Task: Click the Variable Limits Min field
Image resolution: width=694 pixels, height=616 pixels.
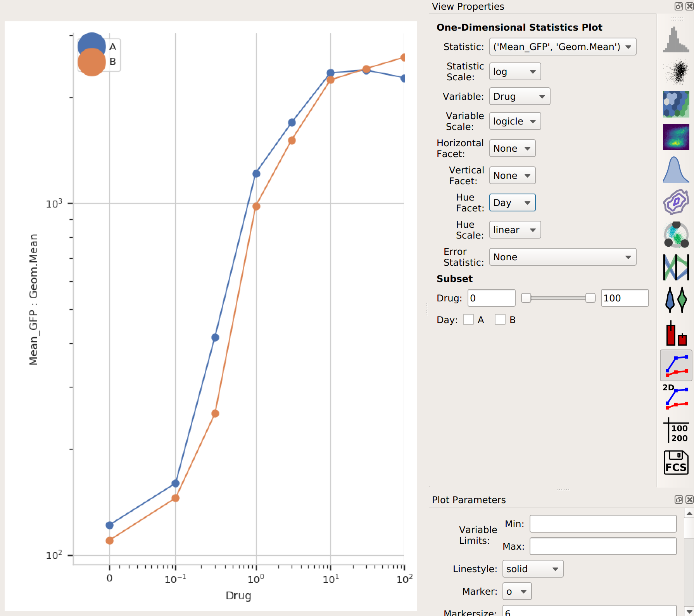Action: [x=603, y=524]
